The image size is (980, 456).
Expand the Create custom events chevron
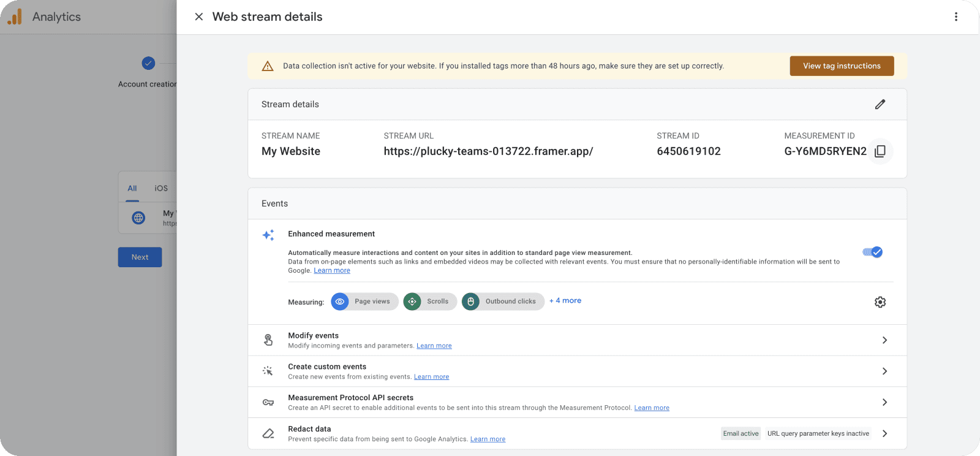tap(884, 371)
